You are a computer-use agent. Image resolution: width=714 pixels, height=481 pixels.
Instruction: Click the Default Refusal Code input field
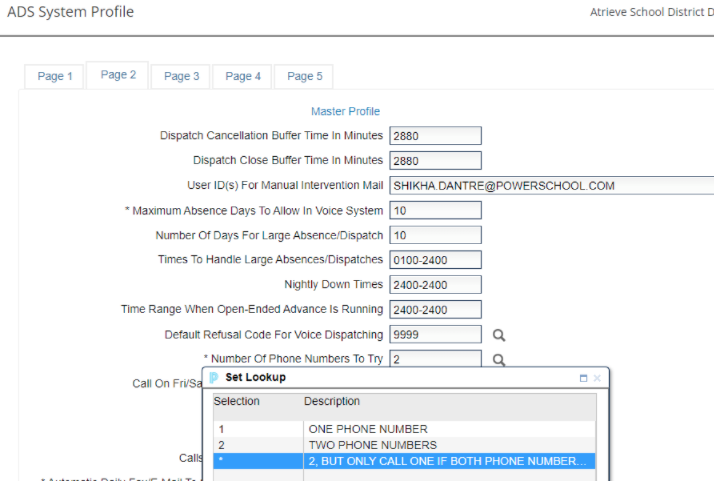coord(435,335)
